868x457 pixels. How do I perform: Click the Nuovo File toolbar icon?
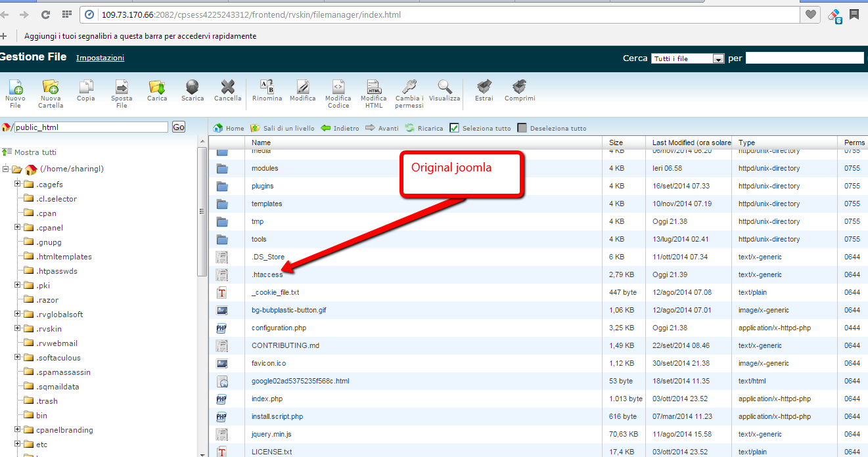point(15,87)
